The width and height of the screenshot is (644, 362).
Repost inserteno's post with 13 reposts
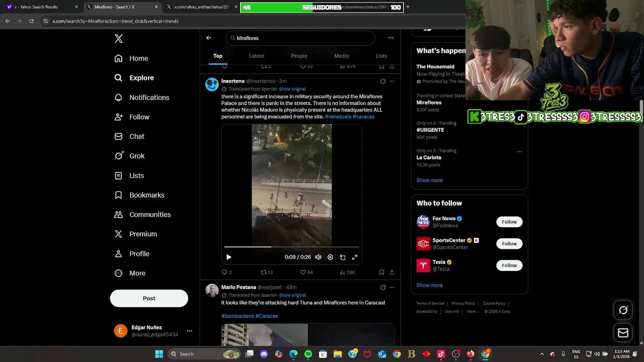click(266, 272)
